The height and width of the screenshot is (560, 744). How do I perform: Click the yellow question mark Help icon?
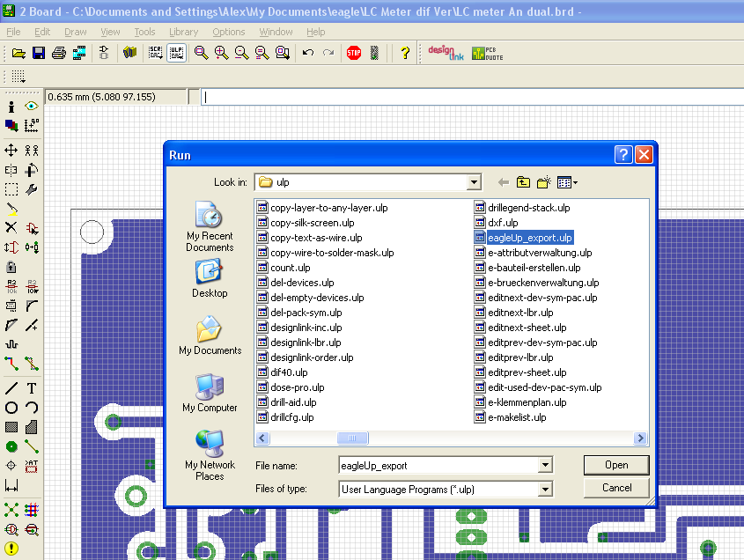click(x=405, y=53)
